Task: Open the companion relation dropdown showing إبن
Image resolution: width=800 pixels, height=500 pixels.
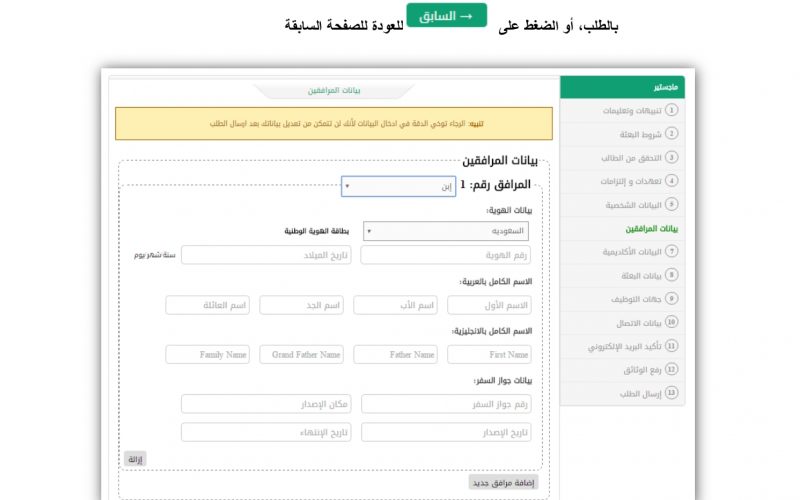Action: tap(398, 186)
